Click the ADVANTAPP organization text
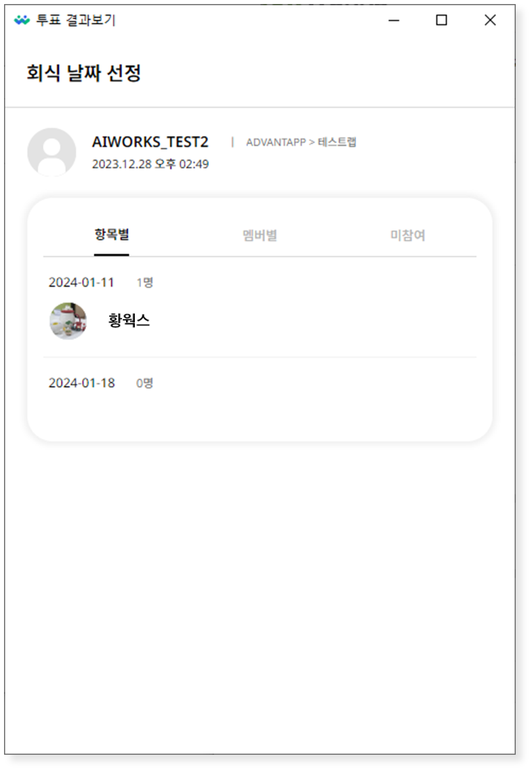This screenshot has width=532, height=771. tap(276, 142)
